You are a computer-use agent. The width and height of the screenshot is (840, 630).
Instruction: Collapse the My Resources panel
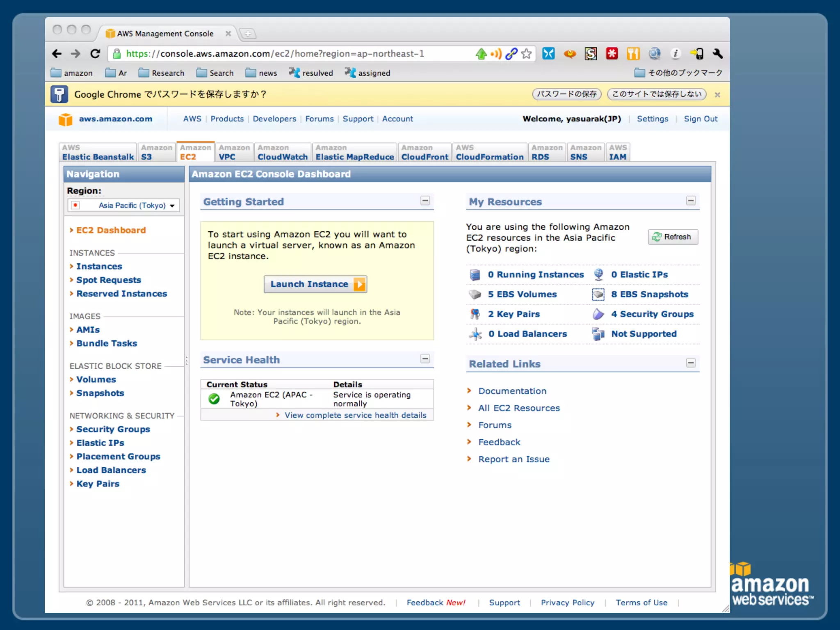[691, 201]
